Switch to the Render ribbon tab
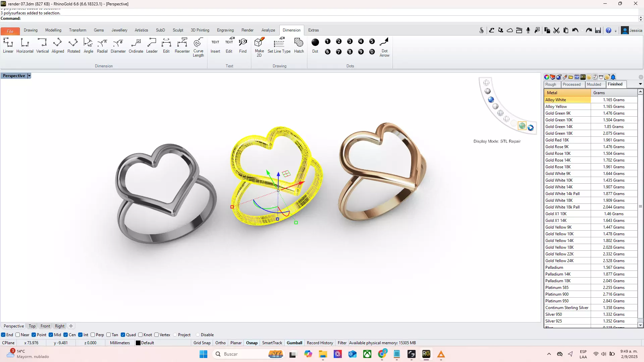 tap(248, 30)
